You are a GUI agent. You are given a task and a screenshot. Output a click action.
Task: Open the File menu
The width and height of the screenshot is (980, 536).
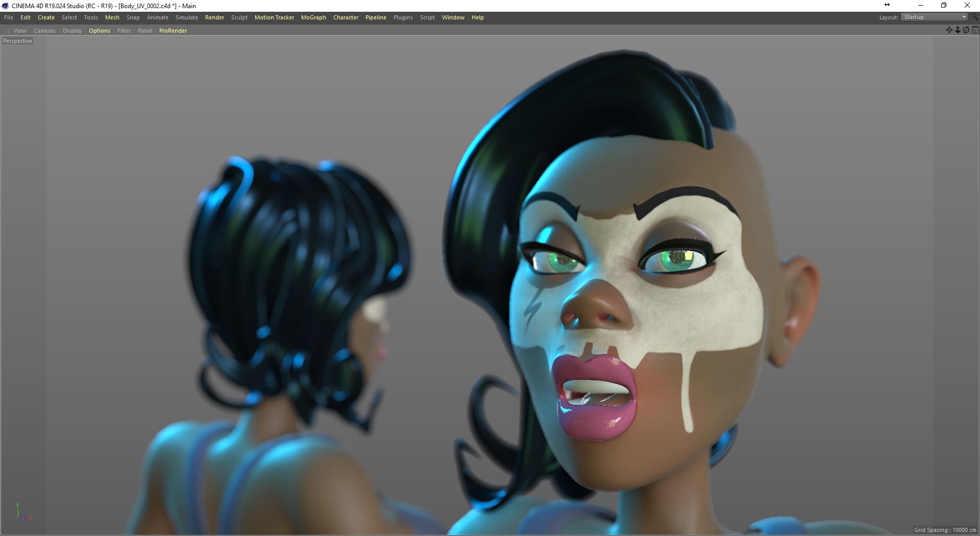point(9,17)
